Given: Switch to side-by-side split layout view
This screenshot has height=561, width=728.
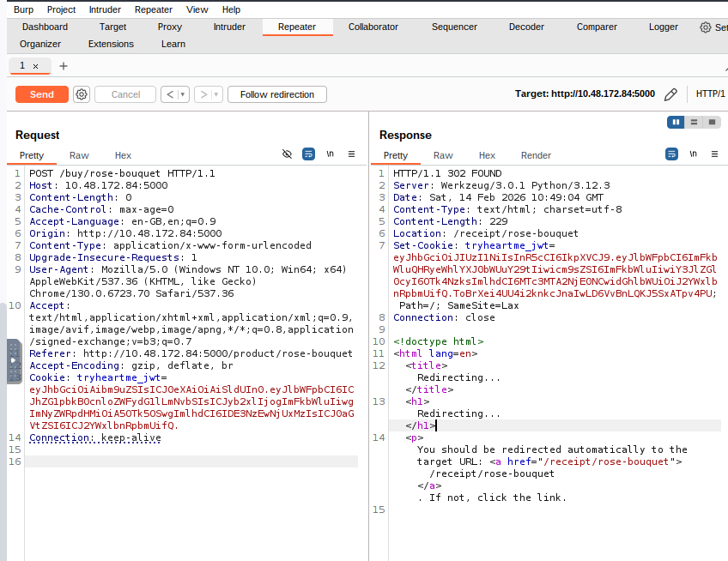Looking at the screenshot, I should click(676, 123).
